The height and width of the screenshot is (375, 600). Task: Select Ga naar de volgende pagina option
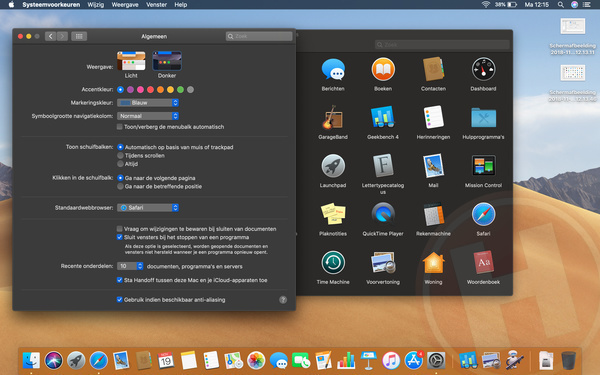(x=121, y=178)
